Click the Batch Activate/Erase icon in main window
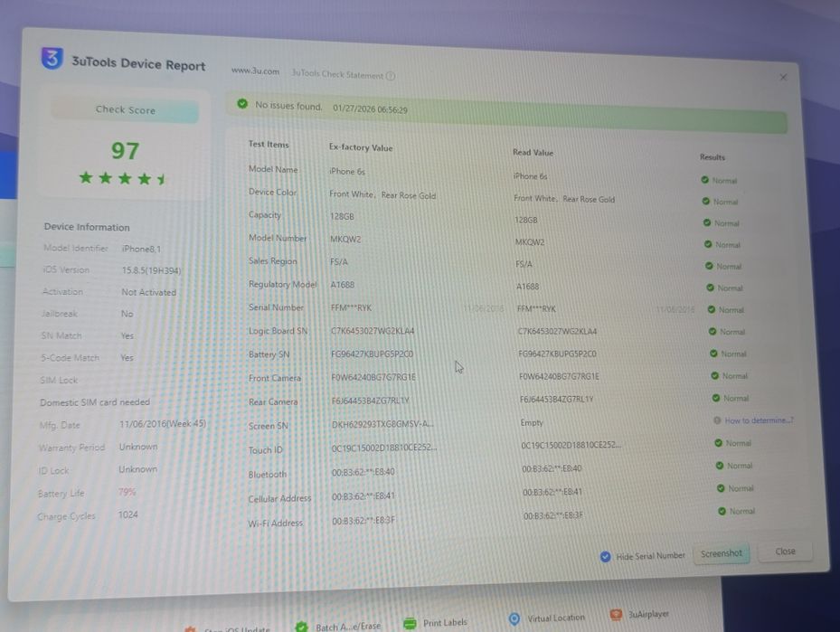This screenshot has height=632, width=840. coord(302,626)
